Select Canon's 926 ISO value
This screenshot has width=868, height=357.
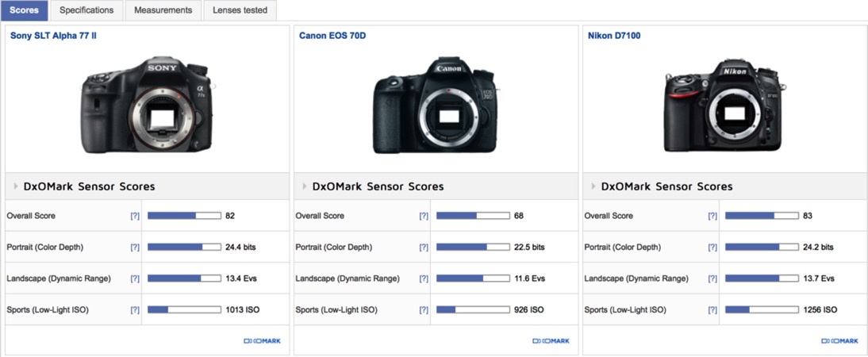[529, 310]
